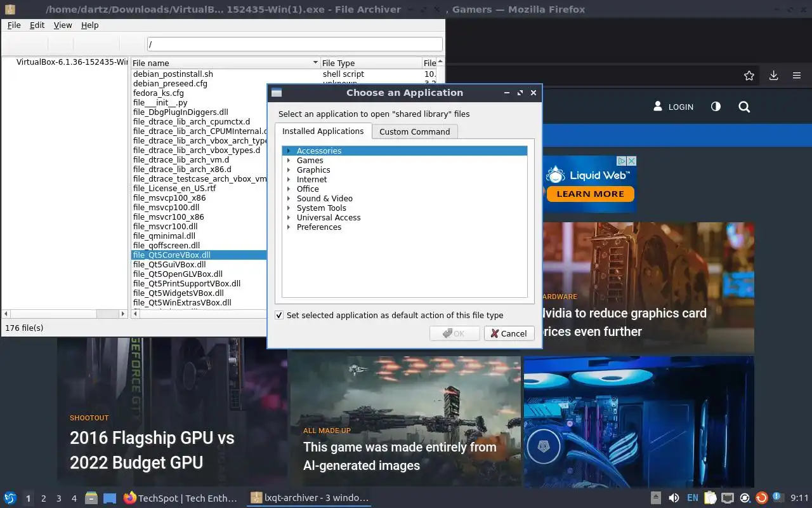Click the TechSpot search magnifier icon
812x508 pixels.
[x=744, y=107]
